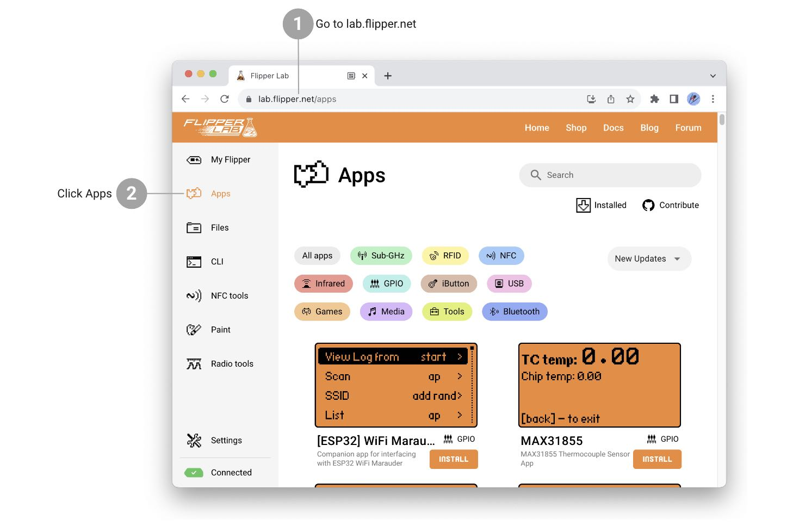
Task: Click Install for the MAX31855 app
Action: [656, 460]
